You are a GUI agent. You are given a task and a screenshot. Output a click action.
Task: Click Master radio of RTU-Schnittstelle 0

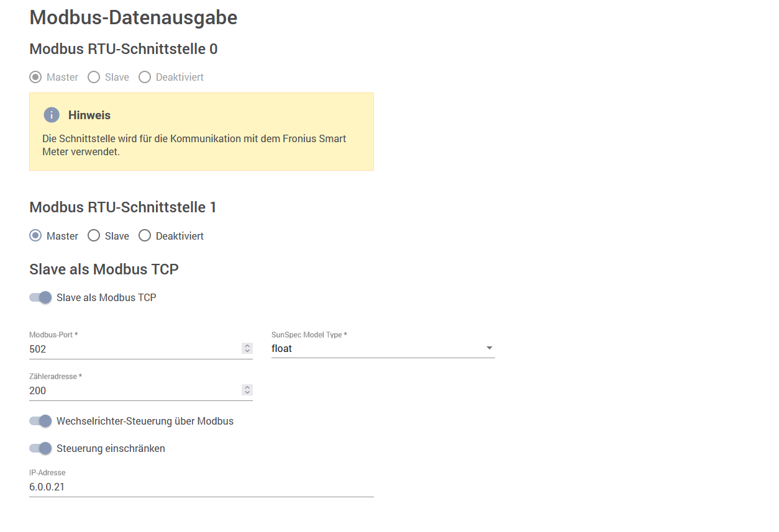pos(36,77)
